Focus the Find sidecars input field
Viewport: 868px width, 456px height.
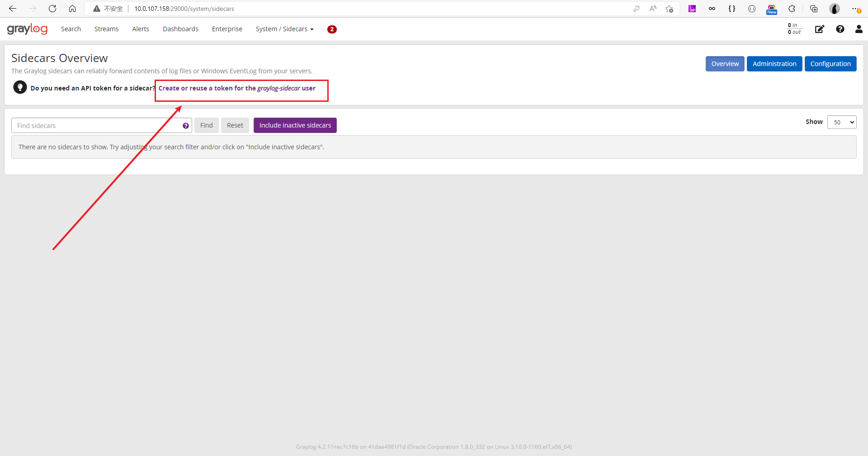click(102, 125)
